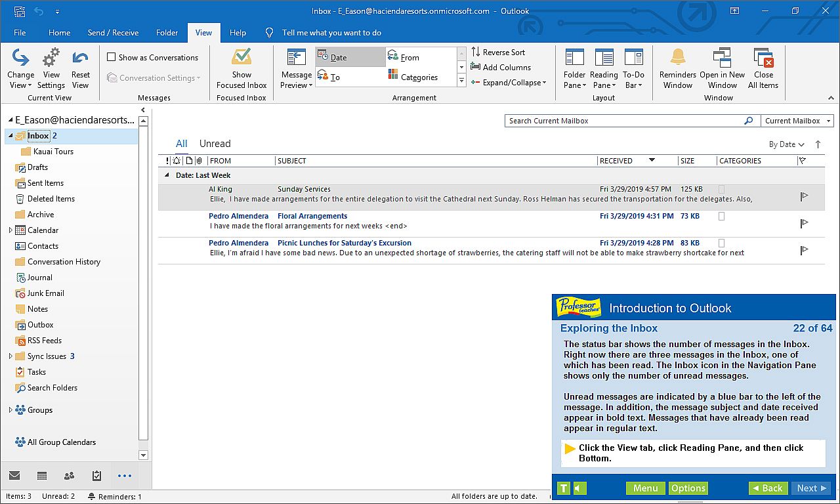Click the Reverse Sort button
Screen dimensions: 840x504
pos(498,52)
